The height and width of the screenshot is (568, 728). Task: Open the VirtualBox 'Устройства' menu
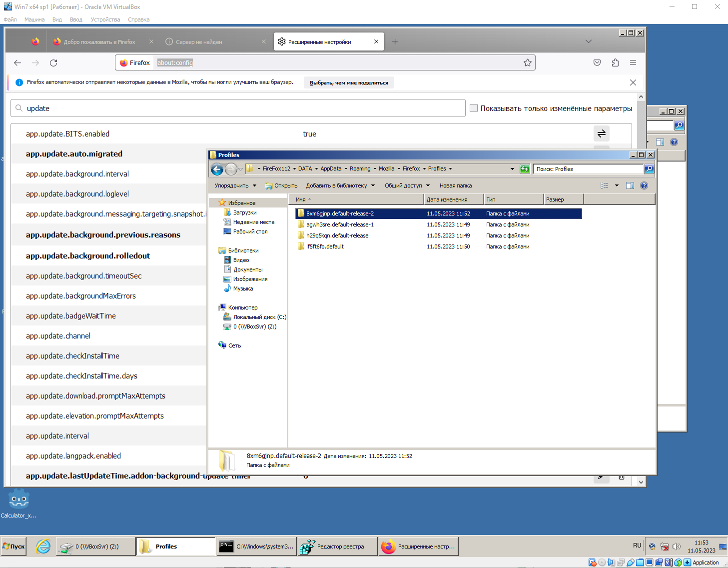105,19
